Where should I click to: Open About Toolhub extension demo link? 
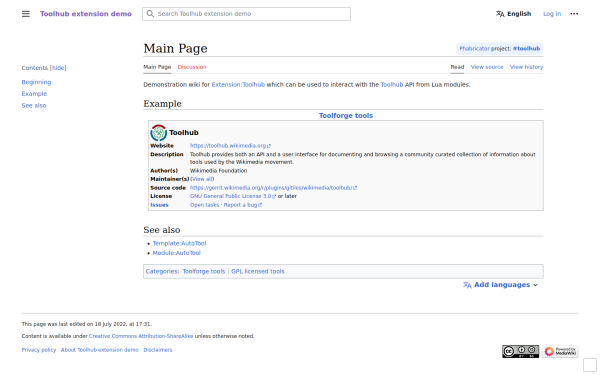(99, 350)
